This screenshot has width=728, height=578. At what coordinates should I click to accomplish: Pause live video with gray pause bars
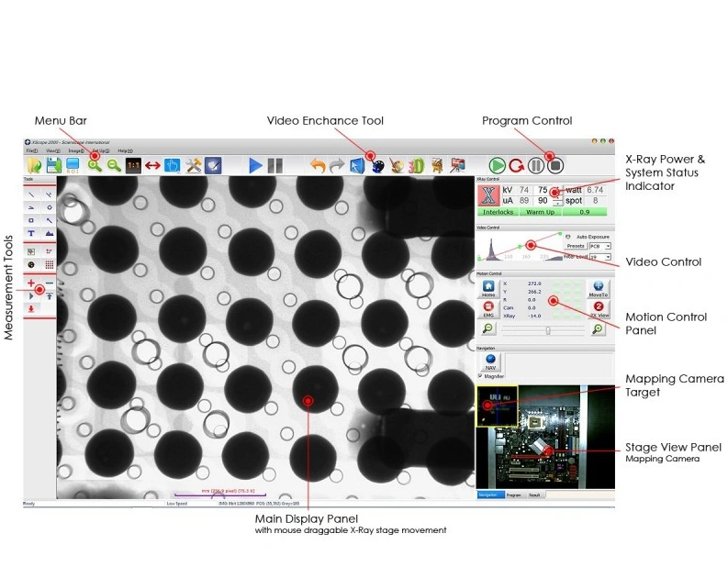(x=275, y=166)
